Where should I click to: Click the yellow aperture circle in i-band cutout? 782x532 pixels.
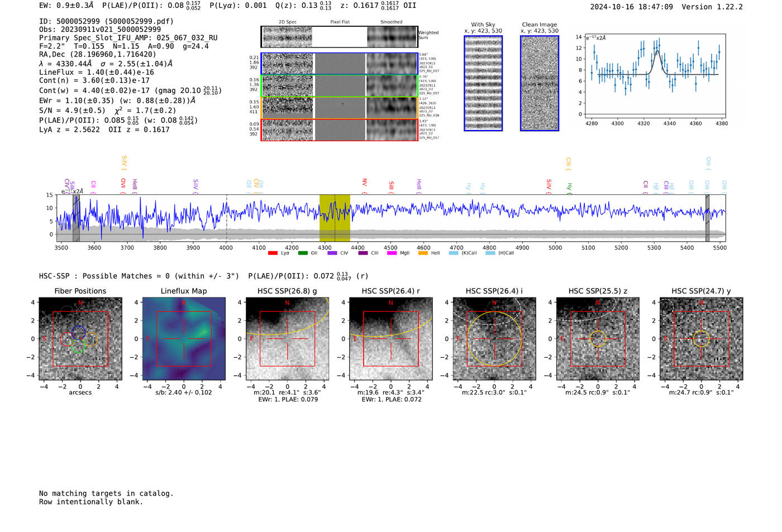[494, 339]
